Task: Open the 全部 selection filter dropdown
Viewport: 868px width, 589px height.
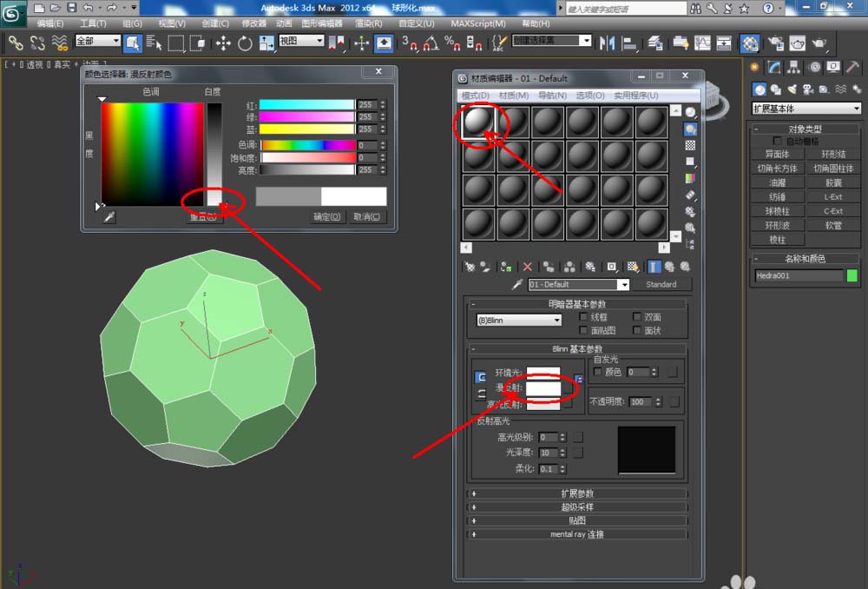Action: [x=98, y=41]
